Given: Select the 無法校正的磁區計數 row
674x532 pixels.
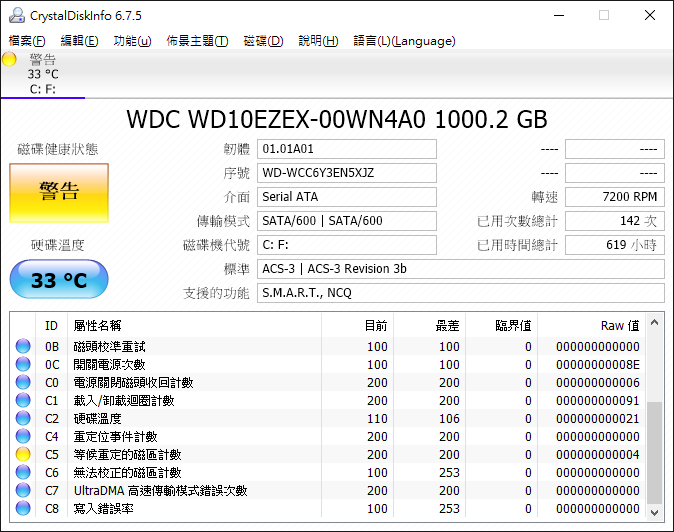Looking at the screenshot, I should pos(328,473).
